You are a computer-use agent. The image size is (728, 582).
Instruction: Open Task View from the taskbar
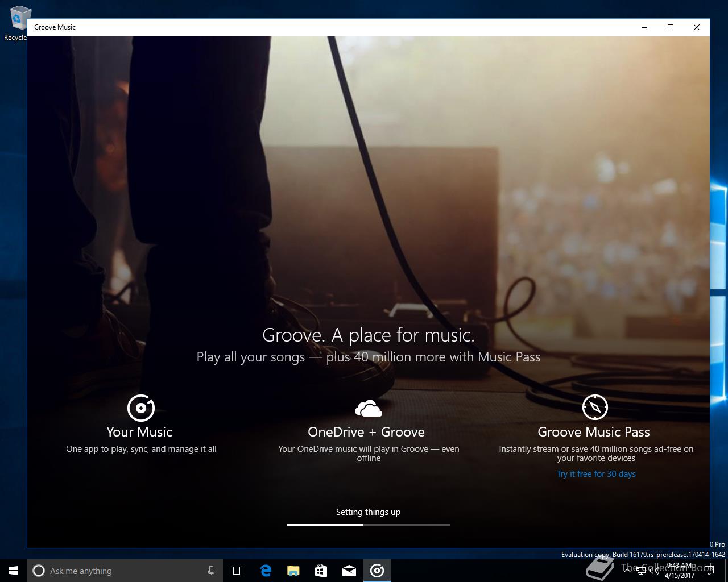pos(237,571)
